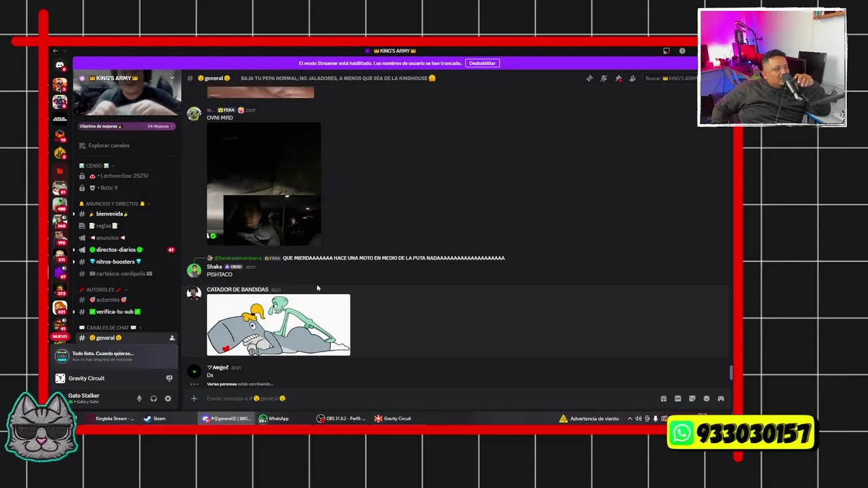
Task: Open Steam in the taskbar
Action: point(154,419)
